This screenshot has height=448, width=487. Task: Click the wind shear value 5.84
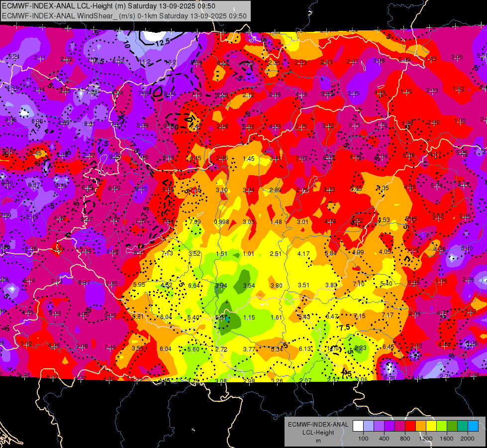pyautogui.click(x=330, y=253)
